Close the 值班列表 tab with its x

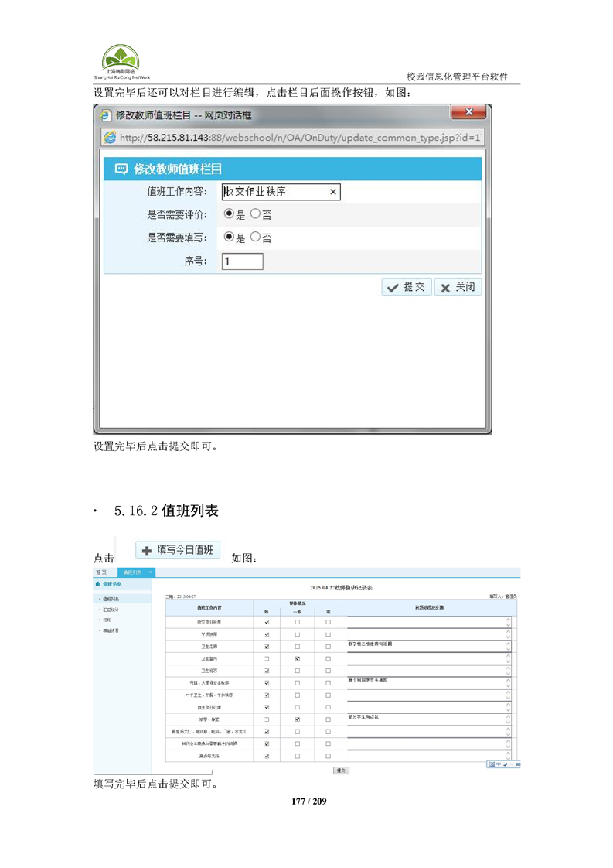[150, 572]
